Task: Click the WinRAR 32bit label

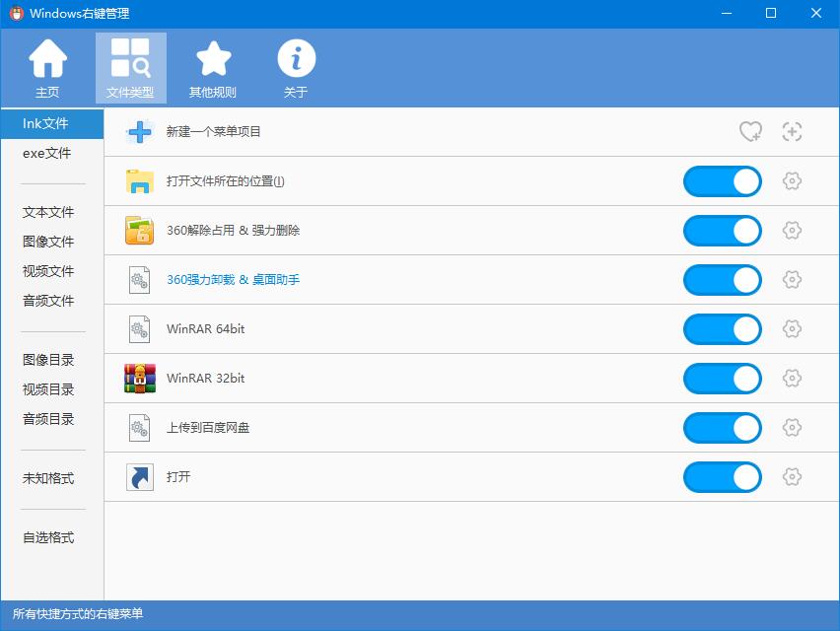Action: point(206,379)
